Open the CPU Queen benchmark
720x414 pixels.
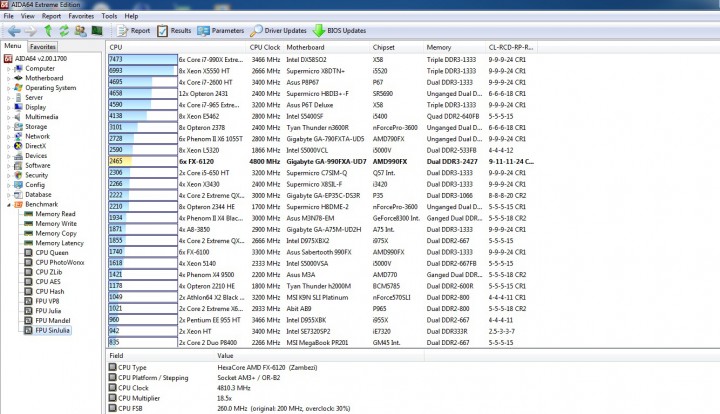(51, 252)
